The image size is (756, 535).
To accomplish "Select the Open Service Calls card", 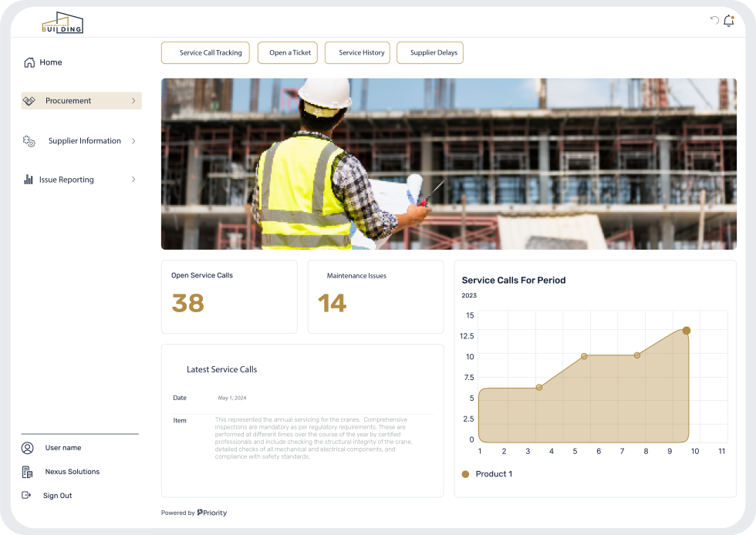I will click(229, 297).
